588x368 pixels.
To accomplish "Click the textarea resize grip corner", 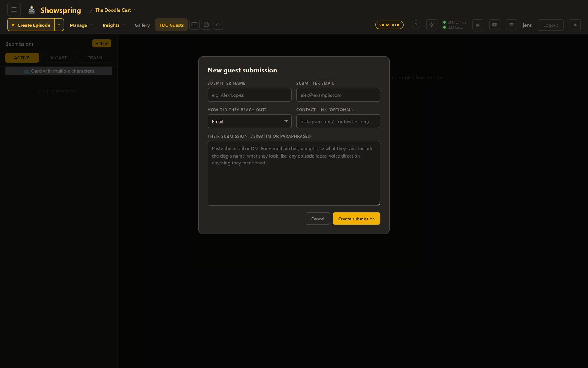I will (378, 204).
